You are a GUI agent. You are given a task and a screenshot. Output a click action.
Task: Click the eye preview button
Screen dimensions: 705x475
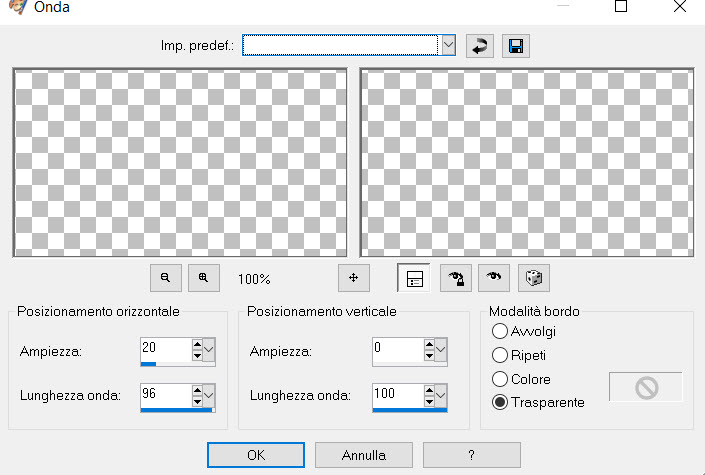tap(494, 278)
